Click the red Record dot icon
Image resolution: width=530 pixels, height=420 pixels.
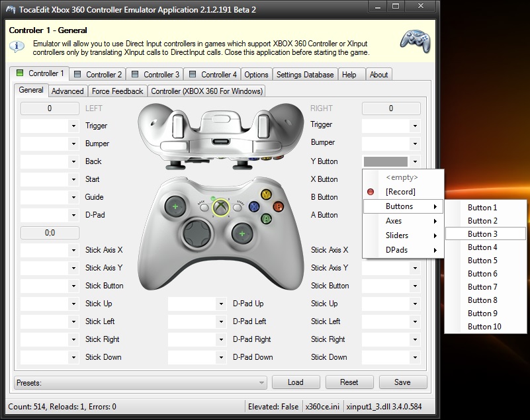click(371, 192)
